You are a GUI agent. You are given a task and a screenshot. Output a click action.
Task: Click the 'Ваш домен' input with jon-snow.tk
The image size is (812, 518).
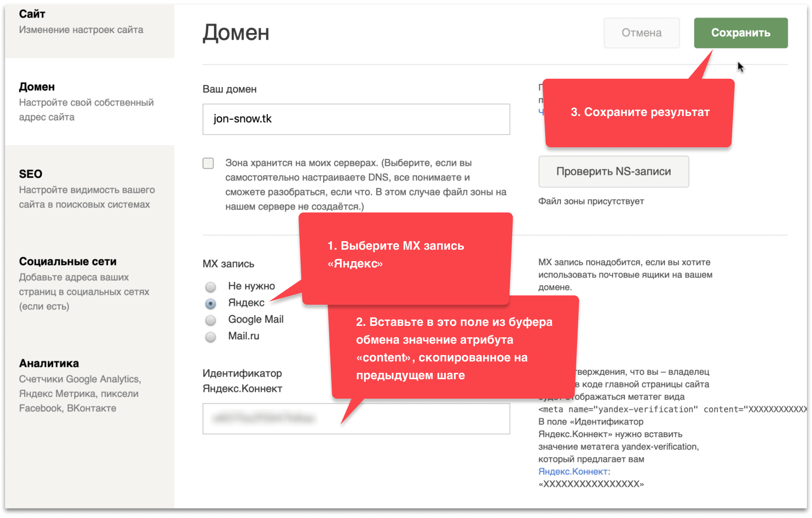tap(356, 119)
